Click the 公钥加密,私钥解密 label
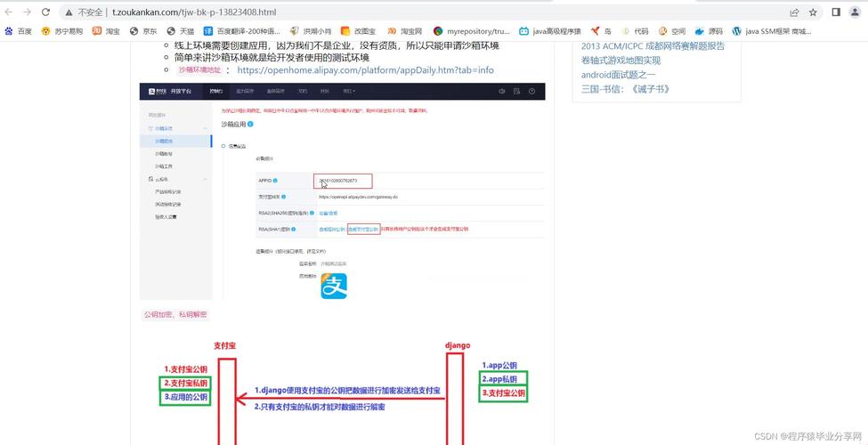This screenshot has height=445, width=868. coord(174,314)
